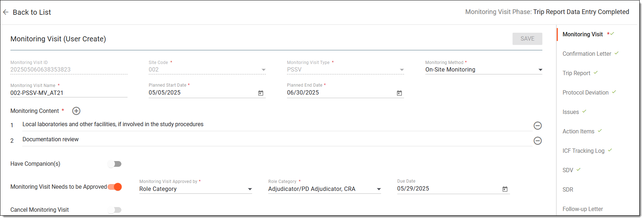This screenshot has height=220, width=644.
Task: Toggle the Cancel Monitoring Visit switch
Action: 115,210
